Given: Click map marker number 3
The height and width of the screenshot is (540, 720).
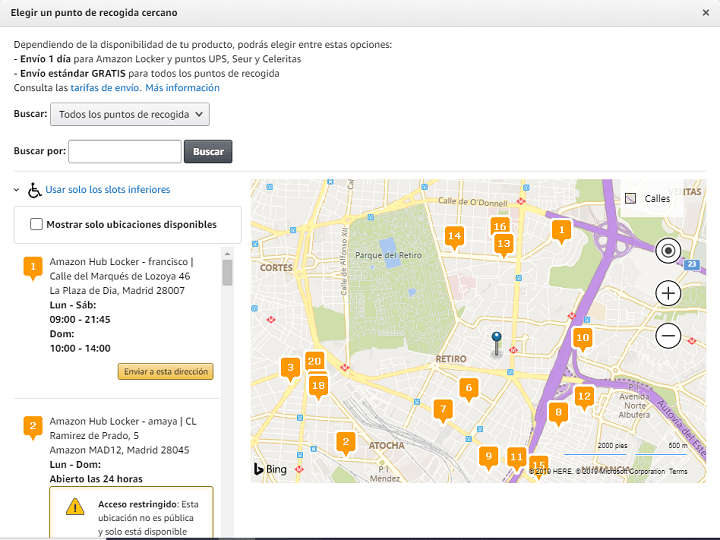Looking at the screenshot, I should point(290,368).
